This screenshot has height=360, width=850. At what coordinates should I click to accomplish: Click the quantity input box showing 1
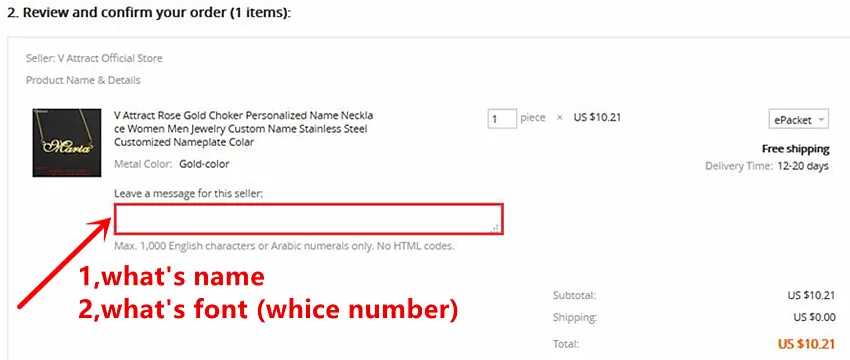click(x=501, y=119)
